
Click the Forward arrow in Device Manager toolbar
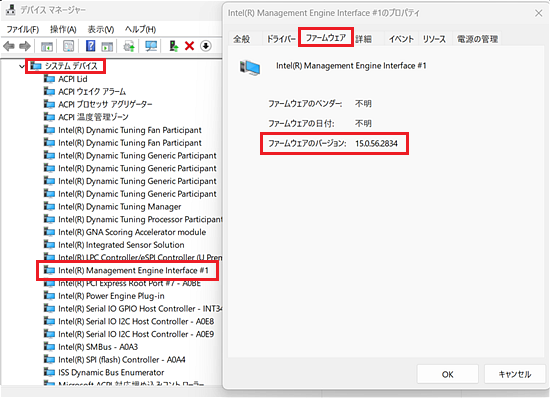tap(25, 46)
